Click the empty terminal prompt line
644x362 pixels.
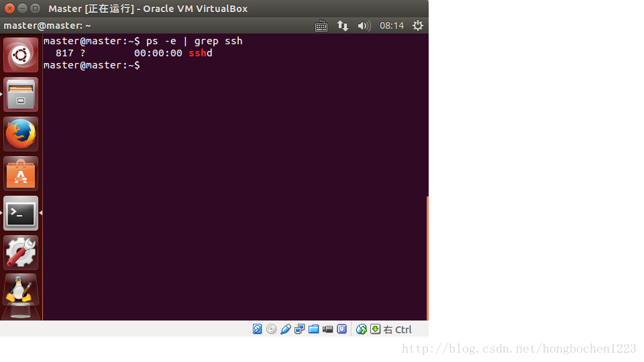tap(92, 65)
